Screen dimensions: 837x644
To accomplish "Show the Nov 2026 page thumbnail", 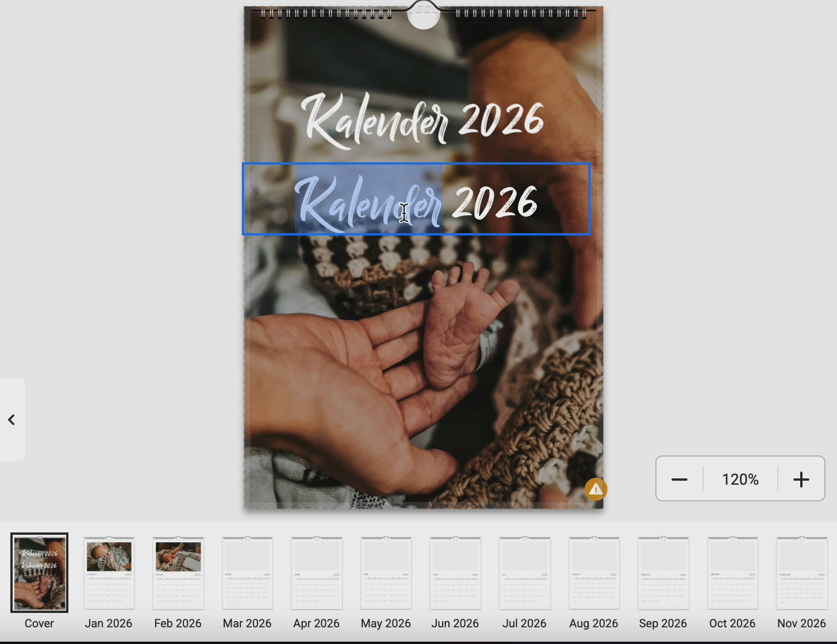I will pyautogui.click(x=801, y=573).
